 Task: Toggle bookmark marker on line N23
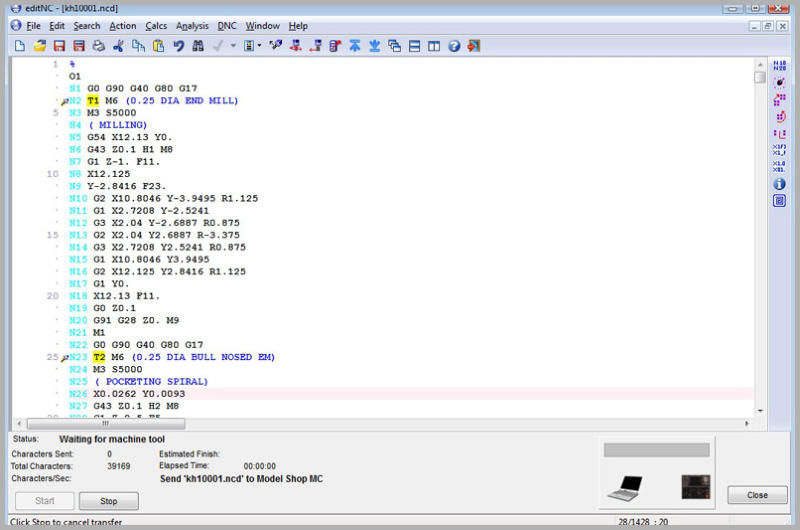click(64, 358)
